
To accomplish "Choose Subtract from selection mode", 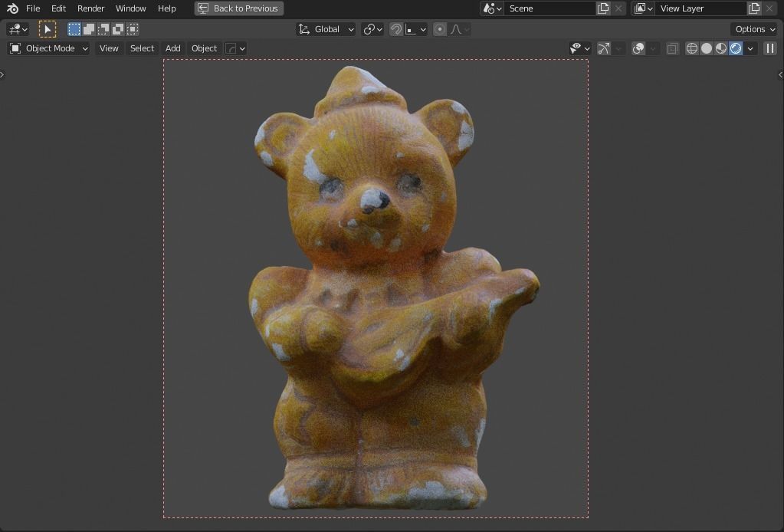I will coord(103,29).
